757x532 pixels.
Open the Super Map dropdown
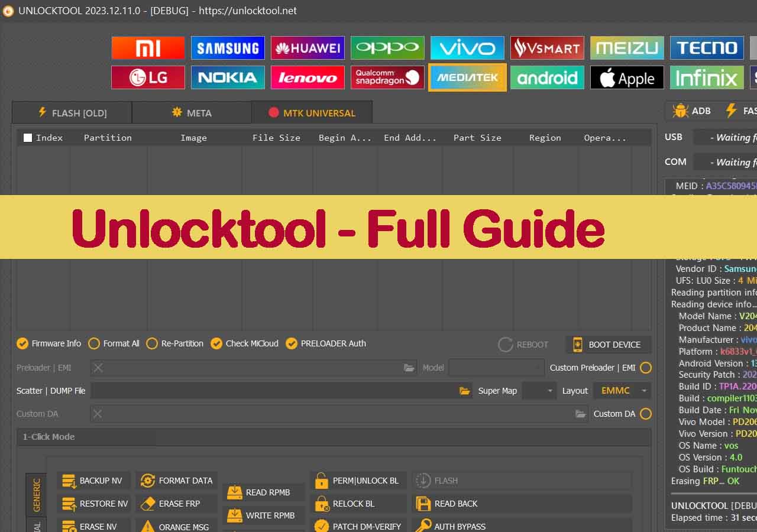tap(539, 391)
